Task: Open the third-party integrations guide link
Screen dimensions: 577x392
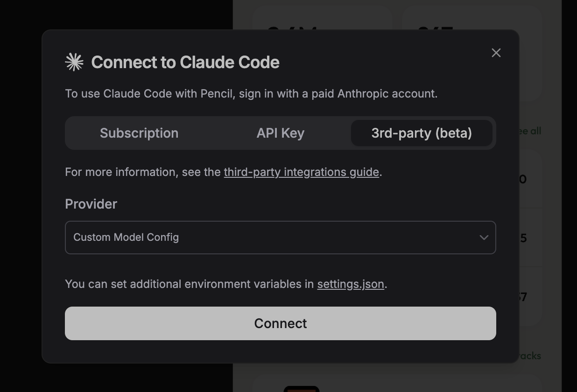Action: point(301,172)
